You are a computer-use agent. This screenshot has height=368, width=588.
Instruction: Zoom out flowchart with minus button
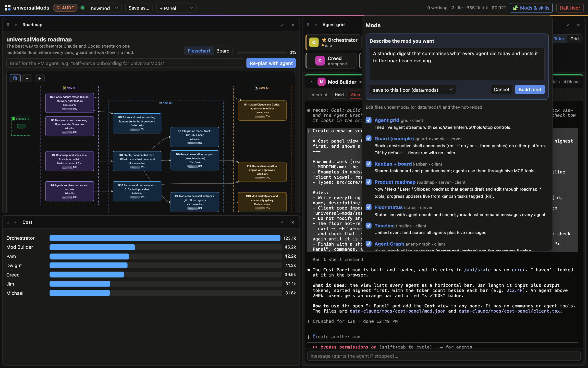[x=27, y=79]
